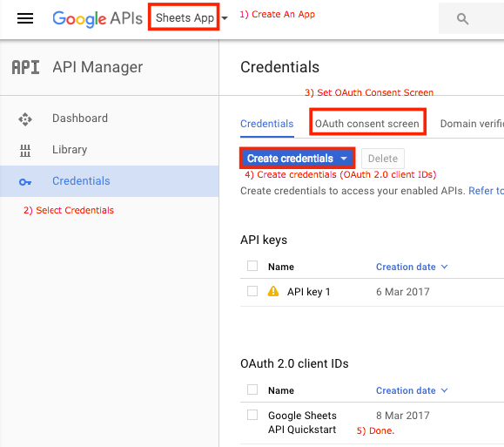The width and height of the screenshot is (504, 447).
Task: Open the Create credentials dropdown
Action: (x=298, y=158)
